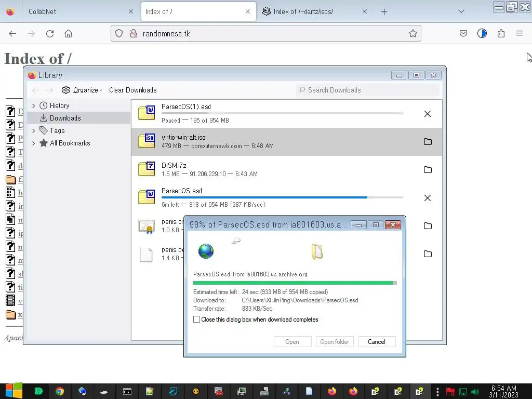
Task: Open the list all tabs dropdown
Action: click(x=461, y=11)
